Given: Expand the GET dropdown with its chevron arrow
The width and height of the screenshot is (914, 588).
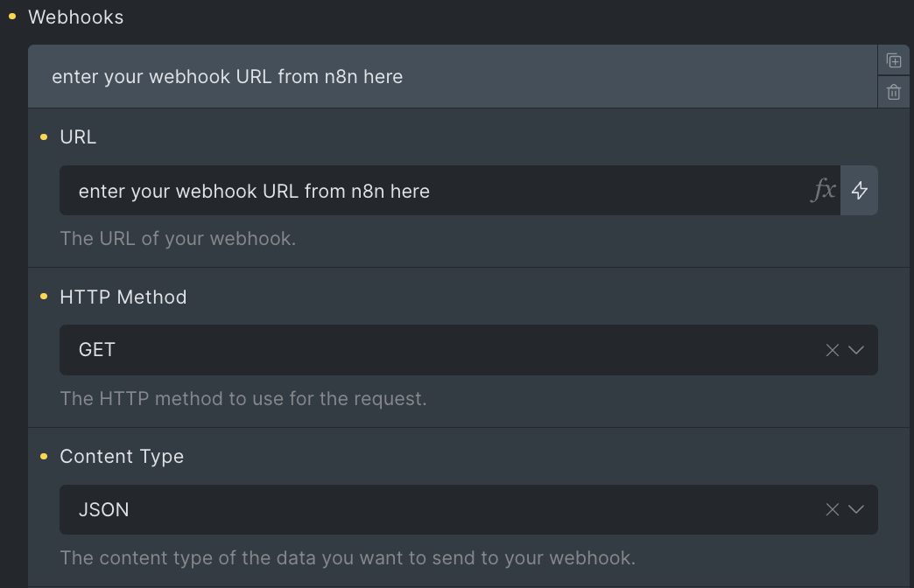Looking at the screenshot, I should 855,350.
